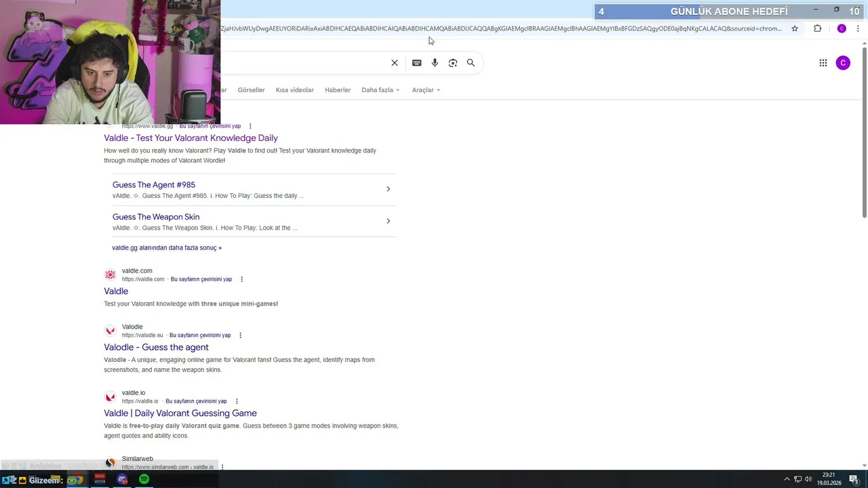Open the volume control in system tray

tap(809, 479)
